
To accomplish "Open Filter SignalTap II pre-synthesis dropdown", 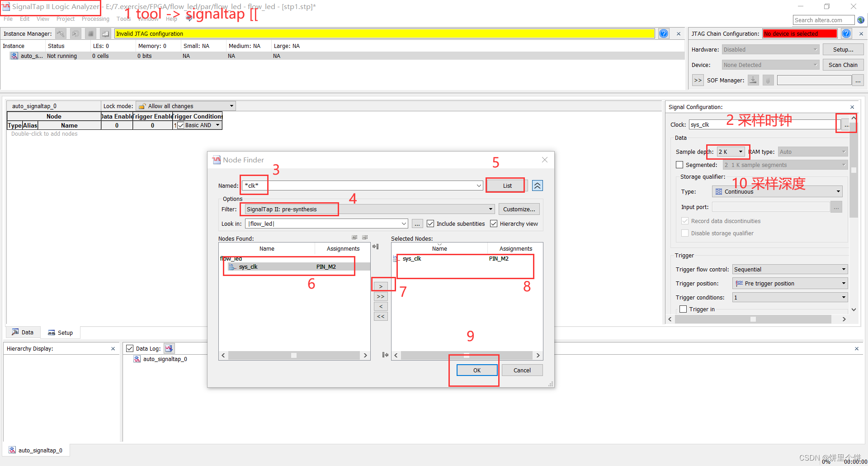I will coord(370,209).
